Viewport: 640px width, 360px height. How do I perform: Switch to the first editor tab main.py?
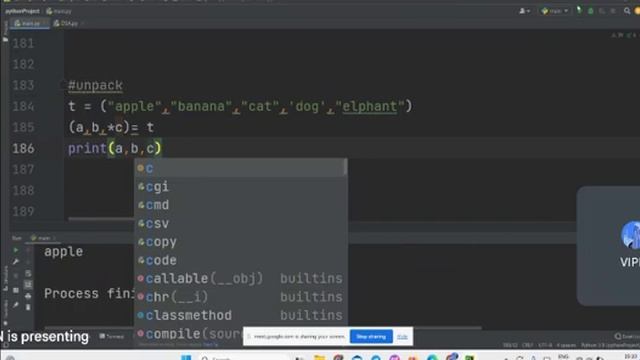pyautogui.click(x=29, y=24)
